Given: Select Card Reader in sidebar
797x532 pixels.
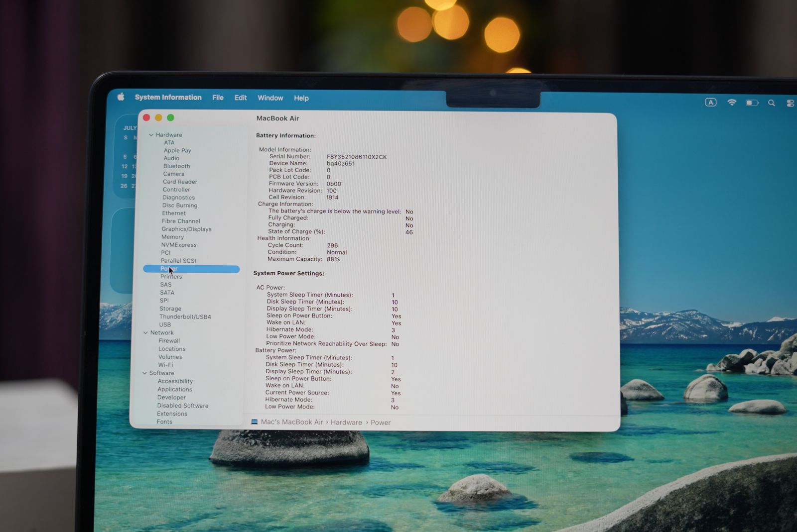Looking at the screenshot, I should (x=180, y=182).
